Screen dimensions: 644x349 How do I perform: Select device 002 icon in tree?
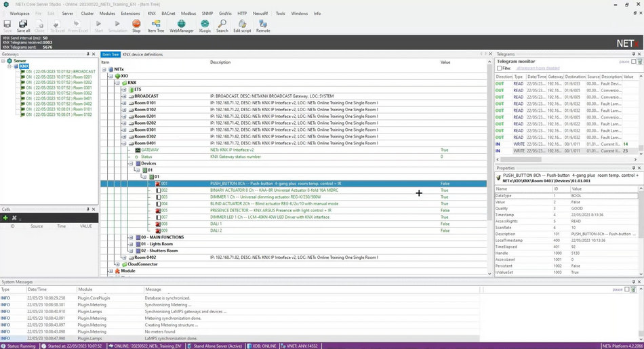pyautogui.click(x=158, y=190)
